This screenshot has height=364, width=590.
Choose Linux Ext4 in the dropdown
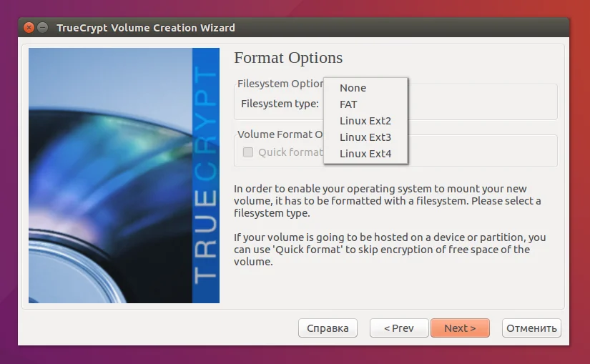coord(365,154)
